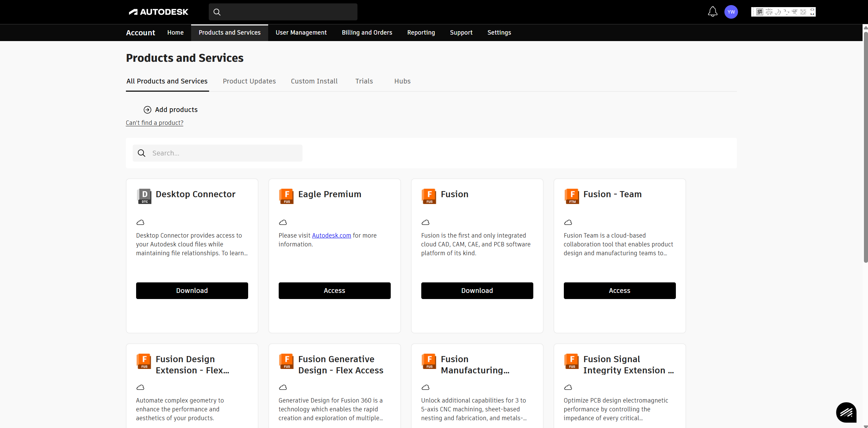Open the YW user avatar menu
Image resolution: width=868 pixels, height=428 pixels.
tap(731, 12)
